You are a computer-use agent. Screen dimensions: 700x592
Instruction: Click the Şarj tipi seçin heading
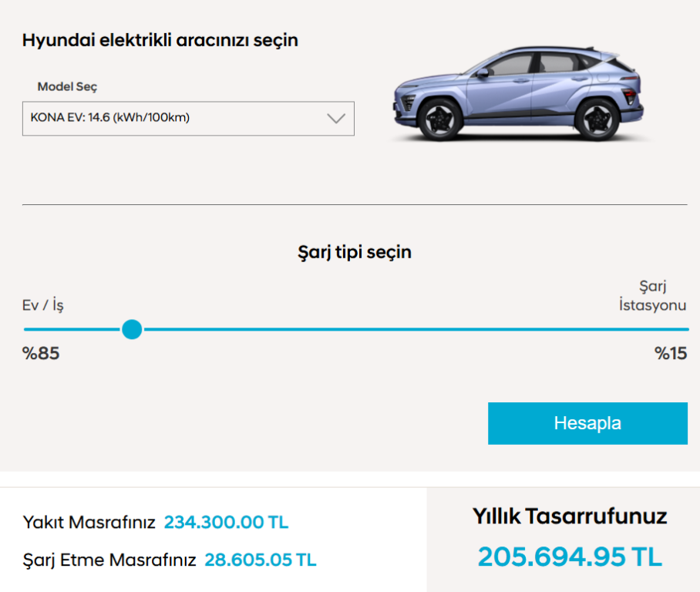pyautogui.click(x=355, y=252)
